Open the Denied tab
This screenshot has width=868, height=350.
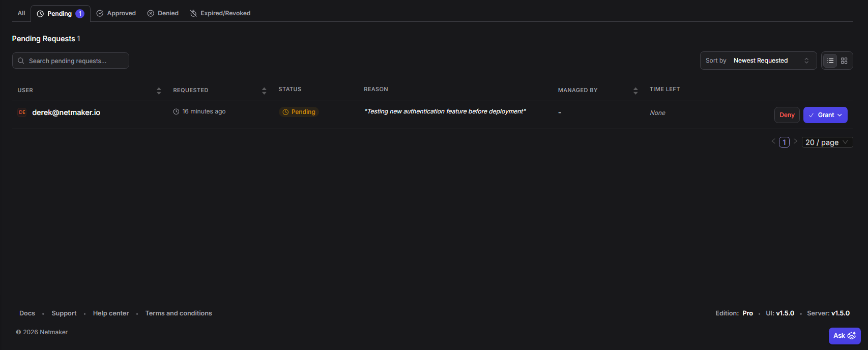(x=163, y=13)
